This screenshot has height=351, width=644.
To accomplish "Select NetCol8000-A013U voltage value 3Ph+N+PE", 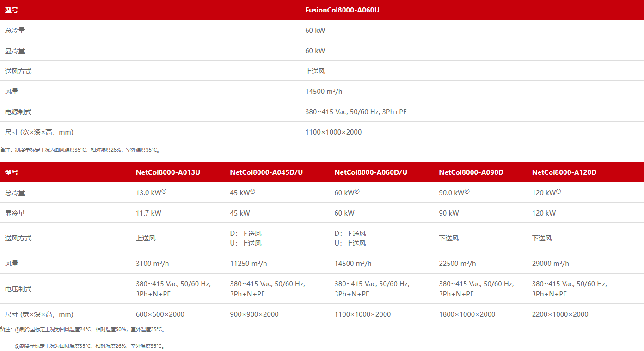I will click(173, 289).
